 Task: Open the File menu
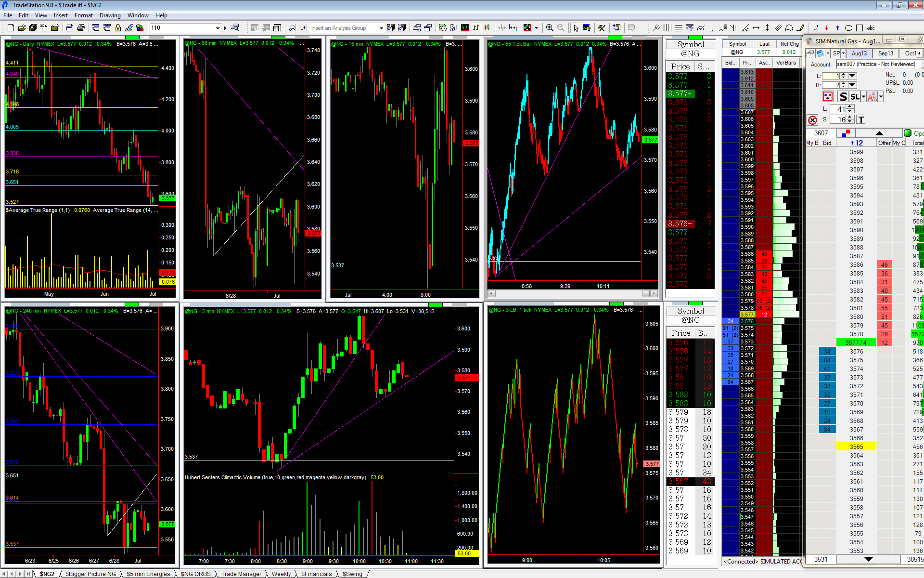click(8, 15)
